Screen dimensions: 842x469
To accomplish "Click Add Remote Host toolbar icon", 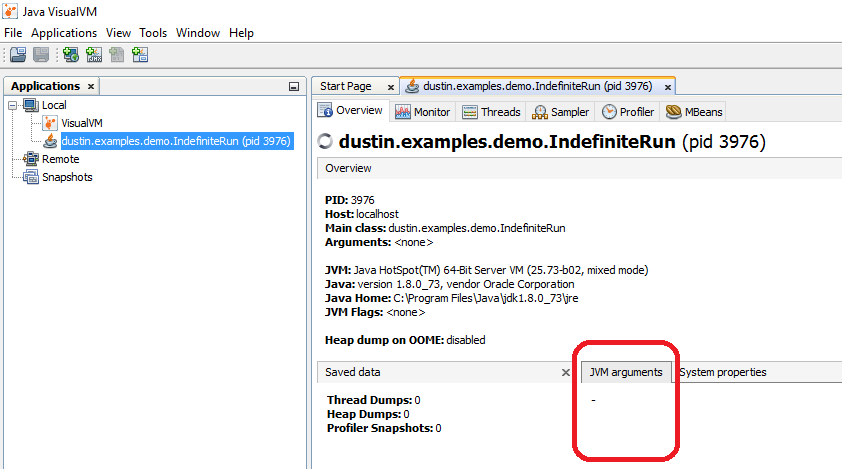I will (70, 54).
